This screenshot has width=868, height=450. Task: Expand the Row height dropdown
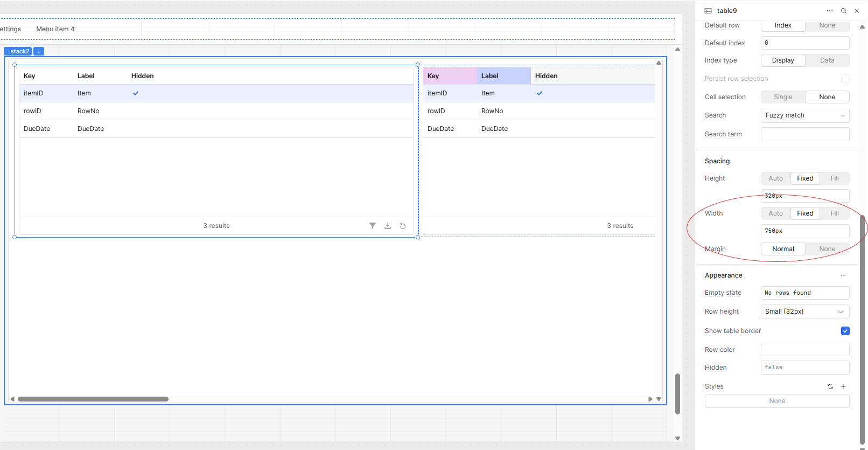click(x=805, y=311)
